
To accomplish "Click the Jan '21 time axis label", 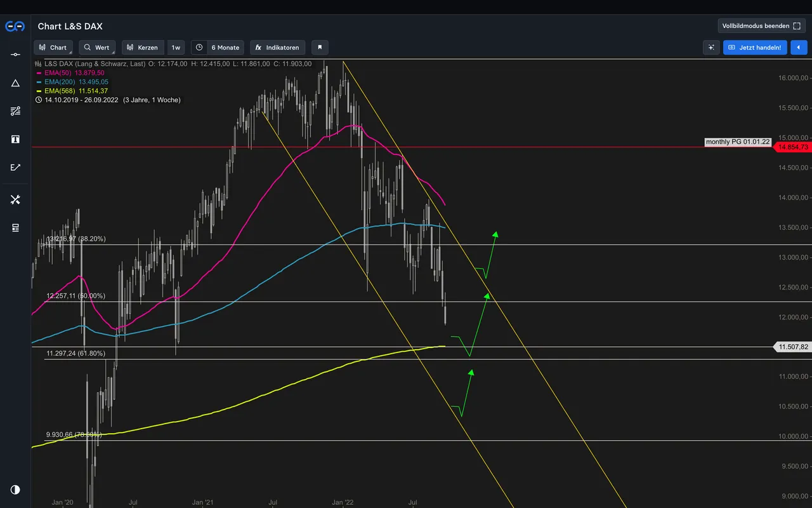I will [x=203, y=502].
